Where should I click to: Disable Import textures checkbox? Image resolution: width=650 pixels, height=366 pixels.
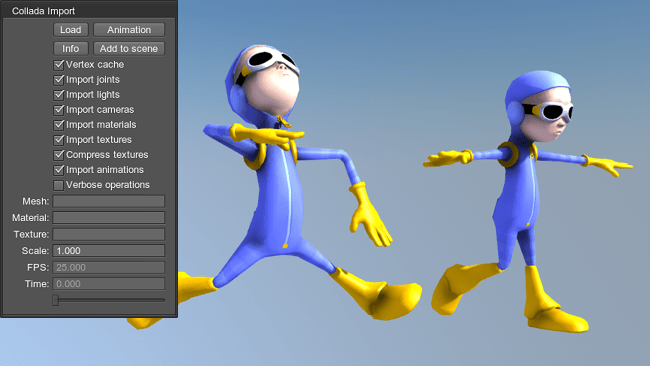click(58, 140)
